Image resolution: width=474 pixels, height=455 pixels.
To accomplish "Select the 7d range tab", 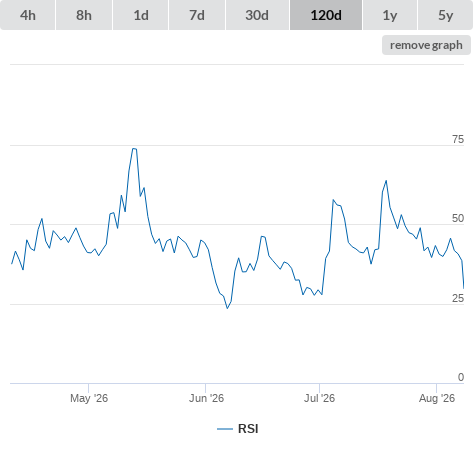I will tap(197, 15).
